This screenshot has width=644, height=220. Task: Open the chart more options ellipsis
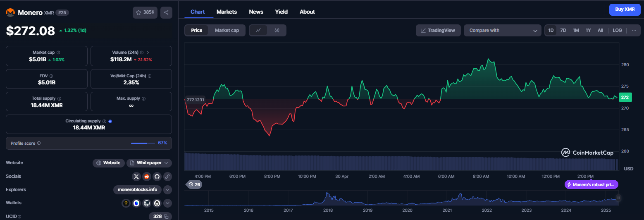[634, 30]
